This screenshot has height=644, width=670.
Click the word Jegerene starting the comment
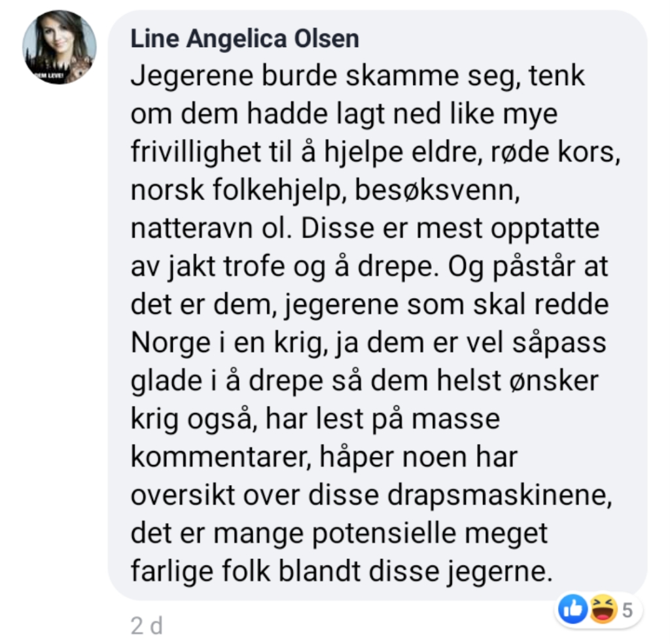pyautogui.click(x=192, y=77)
